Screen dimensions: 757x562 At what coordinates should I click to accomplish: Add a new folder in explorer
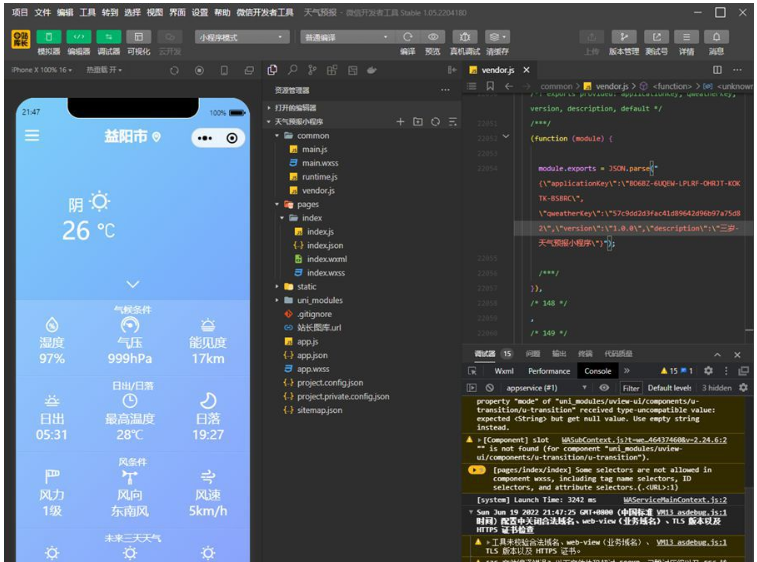tap(418, 122)
